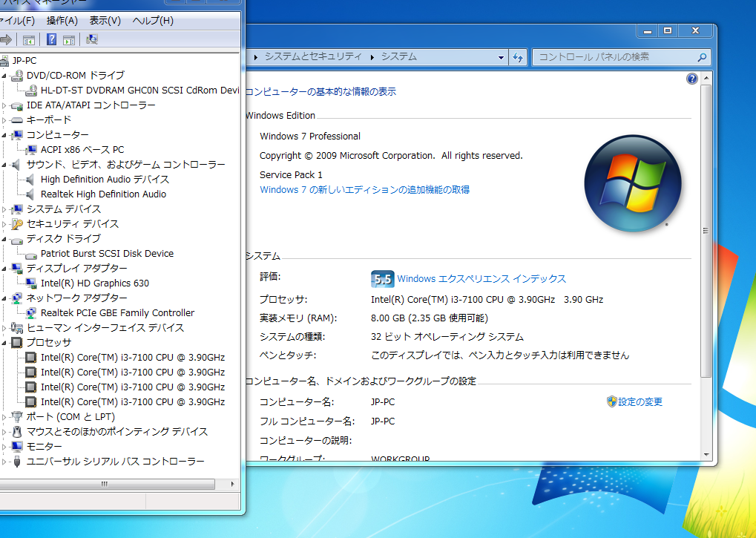This screenshot has height=538, width=756.
Task: Collapse the DVD/CD-ROM ドライブ node
Action: tap(4, 76)
